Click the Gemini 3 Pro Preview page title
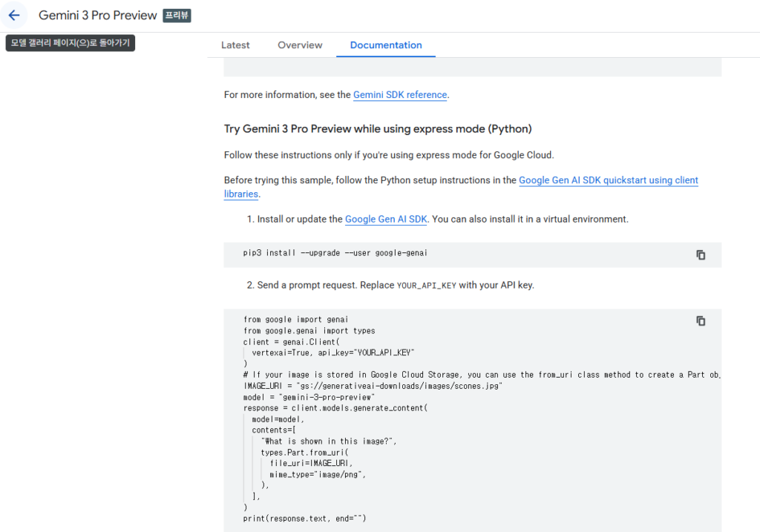760x532 pixels. [98, 16]
